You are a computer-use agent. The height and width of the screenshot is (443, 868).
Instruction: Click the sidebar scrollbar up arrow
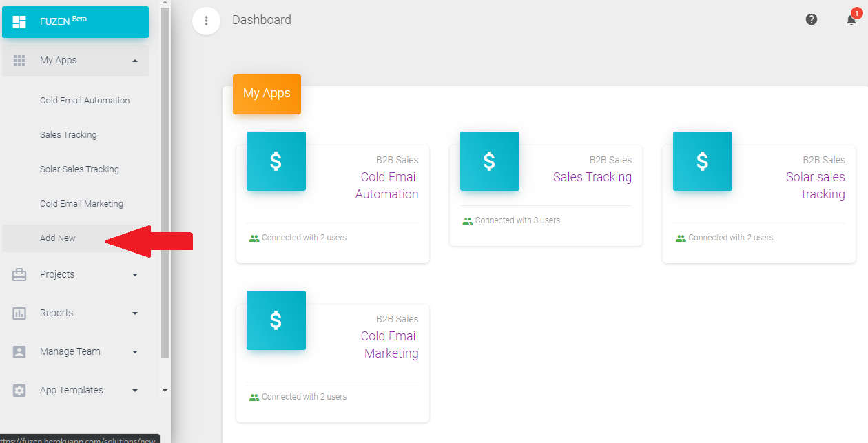pyautogui.click(x=165, y=3)
